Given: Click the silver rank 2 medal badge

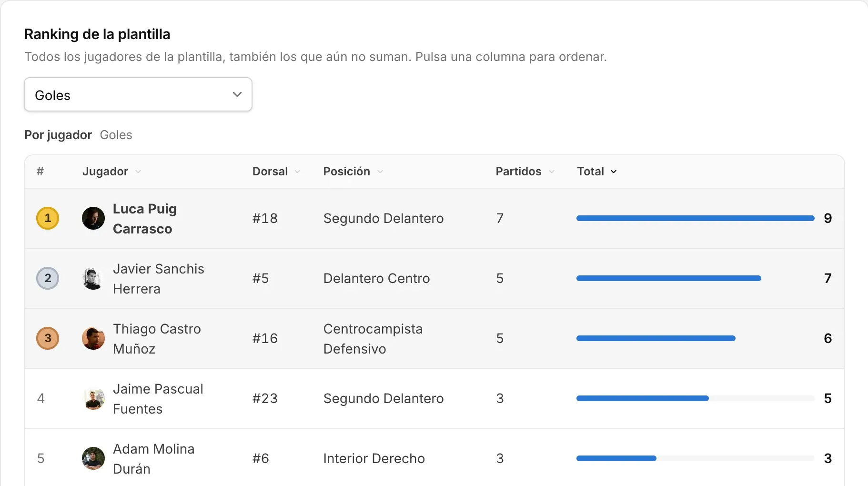Looking at the screenshot, I should (x=48, y=278).
